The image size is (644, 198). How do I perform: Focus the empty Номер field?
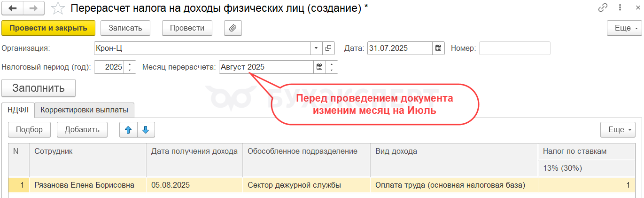coord(514,48)
